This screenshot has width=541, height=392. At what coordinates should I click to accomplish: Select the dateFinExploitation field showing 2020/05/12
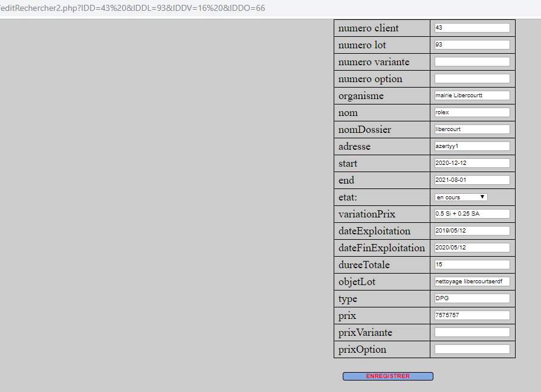coord(471,247)
